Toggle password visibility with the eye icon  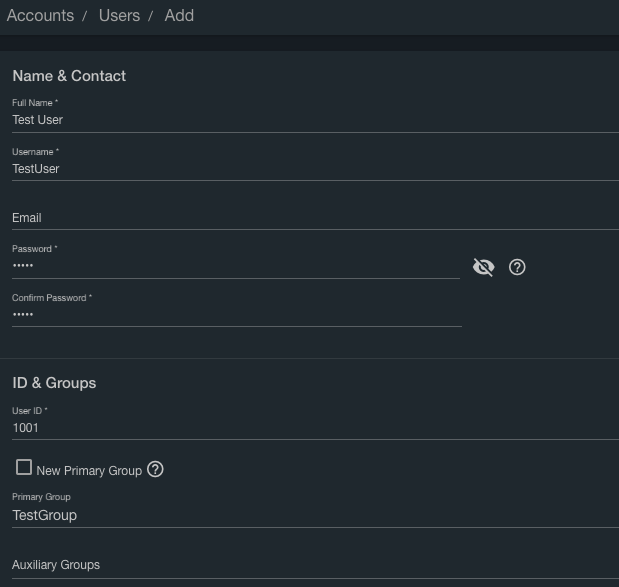[x=483, y=267]
